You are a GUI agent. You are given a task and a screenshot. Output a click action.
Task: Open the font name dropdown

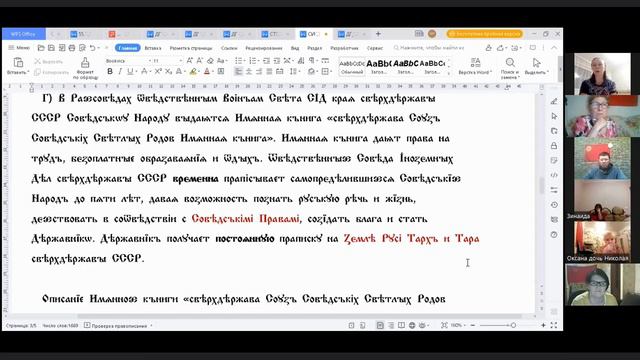click(150, 61)
